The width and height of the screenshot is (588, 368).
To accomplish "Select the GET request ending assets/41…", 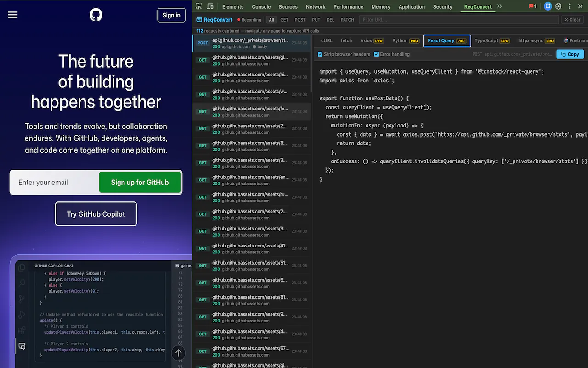I will tap(252, 248).
